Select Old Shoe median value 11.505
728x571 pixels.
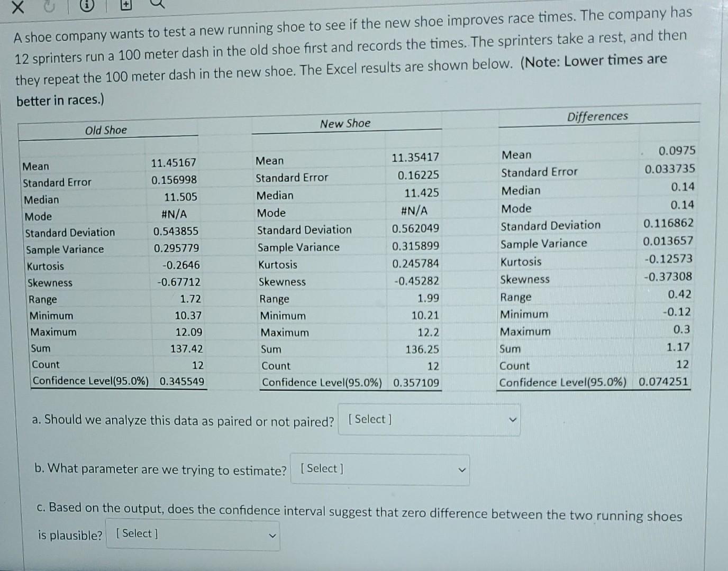click(x=180, y=197)
